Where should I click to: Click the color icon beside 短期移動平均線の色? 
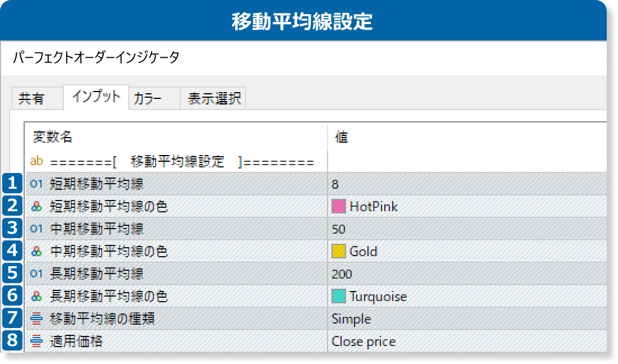[37, 207]
